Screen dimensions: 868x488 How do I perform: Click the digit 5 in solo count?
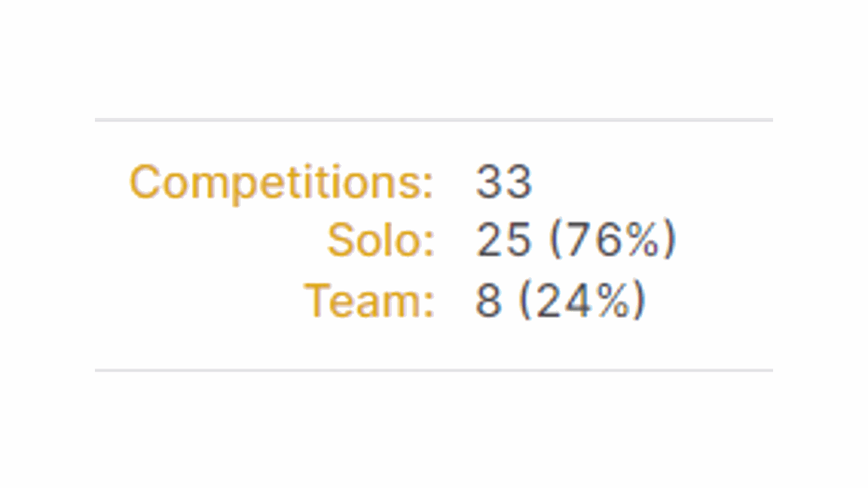[518, 241]
